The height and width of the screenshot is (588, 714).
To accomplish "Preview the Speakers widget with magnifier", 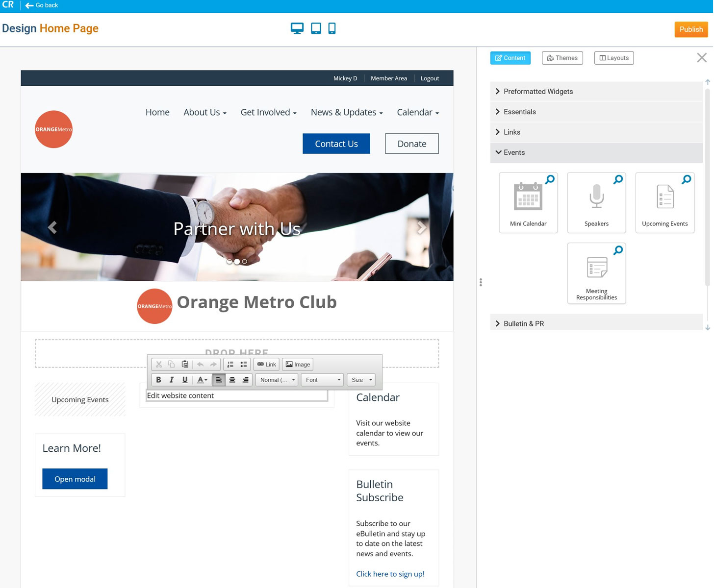I will [x=618, y=180].
